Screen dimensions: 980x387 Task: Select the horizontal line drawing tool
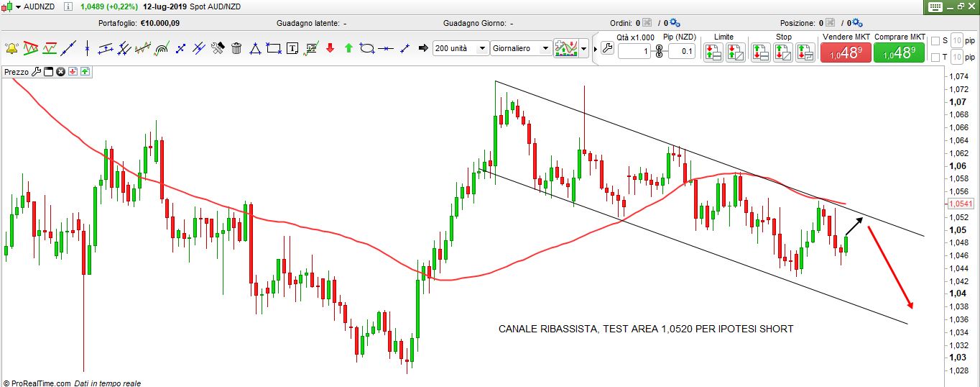pyautogui.click(x=386, y=49)
